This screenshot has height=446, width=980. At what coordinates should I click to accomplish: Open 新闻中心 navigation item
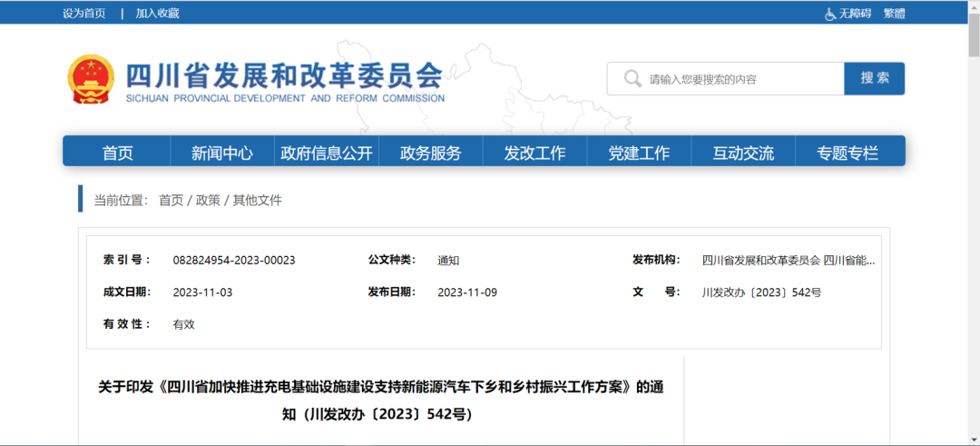[x=222, y=153]
